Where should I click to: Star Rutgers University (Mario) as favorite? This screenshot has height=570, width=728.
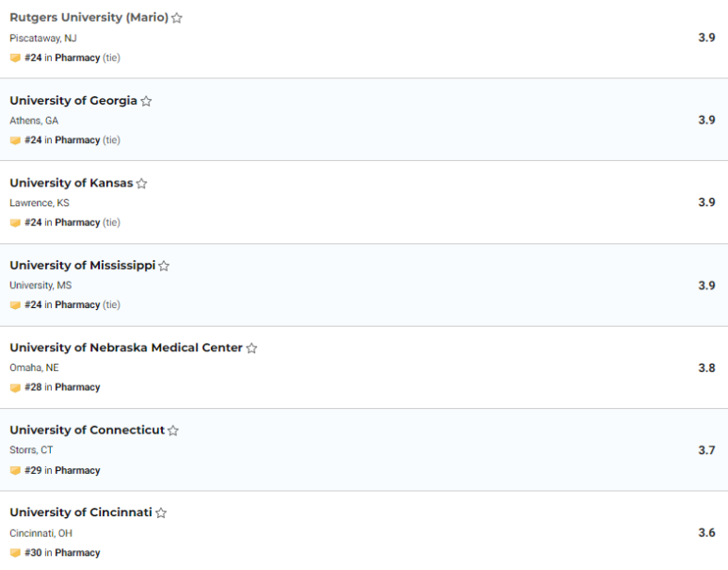[177, 18]
